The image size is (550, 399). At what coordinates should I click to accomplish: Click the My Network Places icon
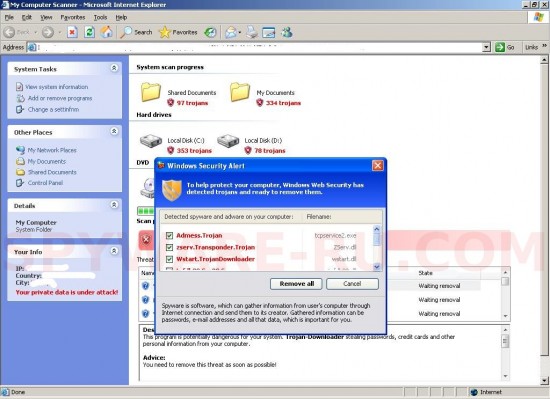(20, 150)
